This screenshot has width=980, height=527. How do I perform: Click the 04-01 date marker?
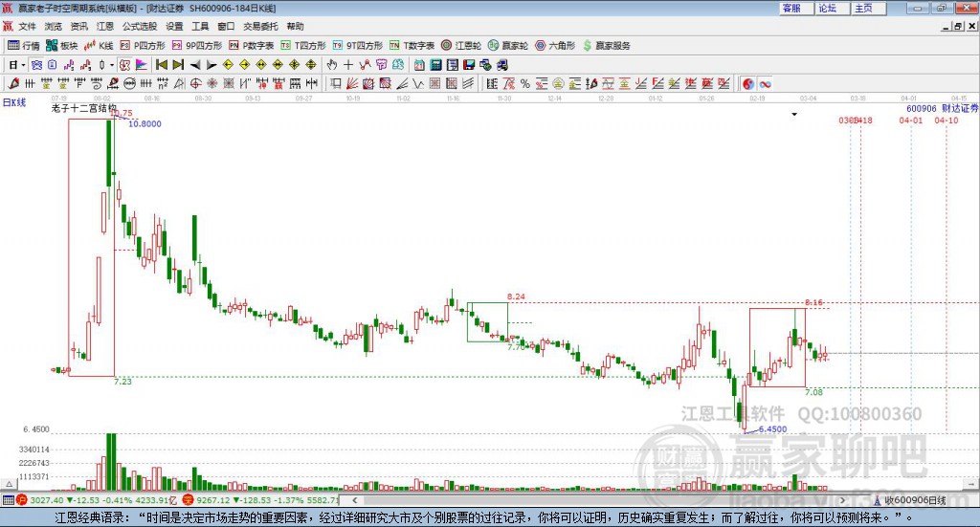click(911, 120)
